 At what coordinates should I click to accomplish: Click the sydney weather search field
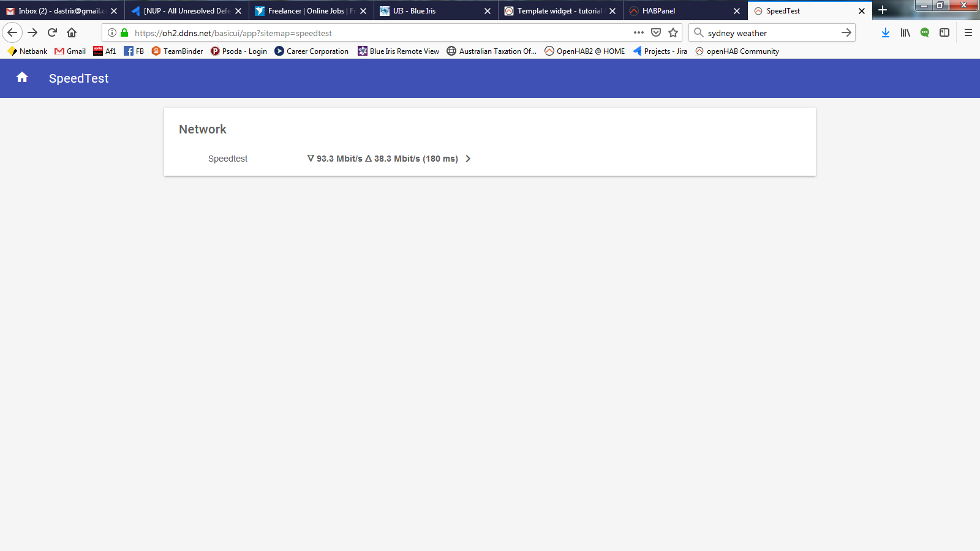click(x=766, y=32)
